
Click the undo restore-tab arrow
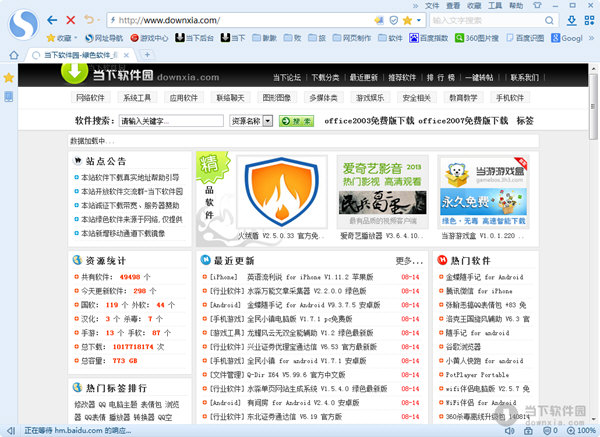pyautogui.click(x=89, y=20)
